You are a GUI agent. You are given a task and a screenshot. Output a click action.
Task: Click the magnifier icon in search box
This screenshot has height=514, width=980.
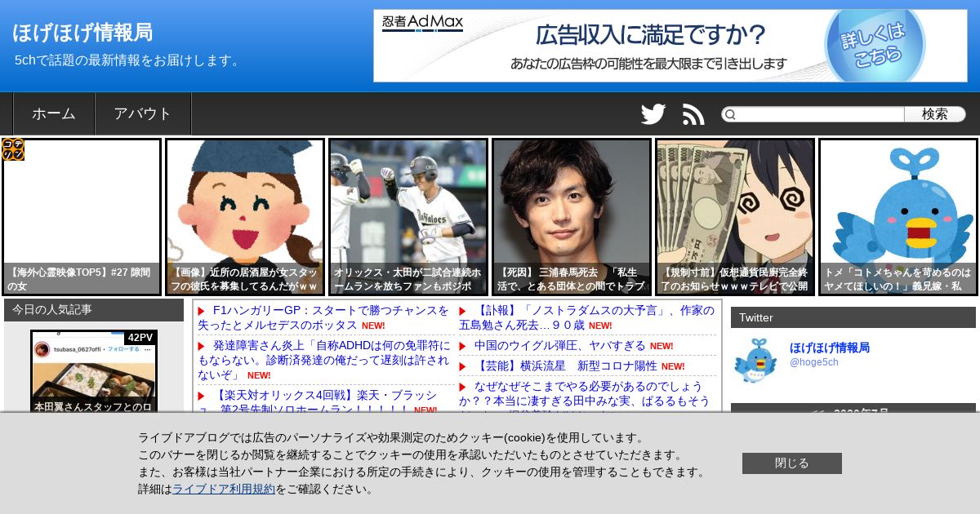(x=731, y=114)
